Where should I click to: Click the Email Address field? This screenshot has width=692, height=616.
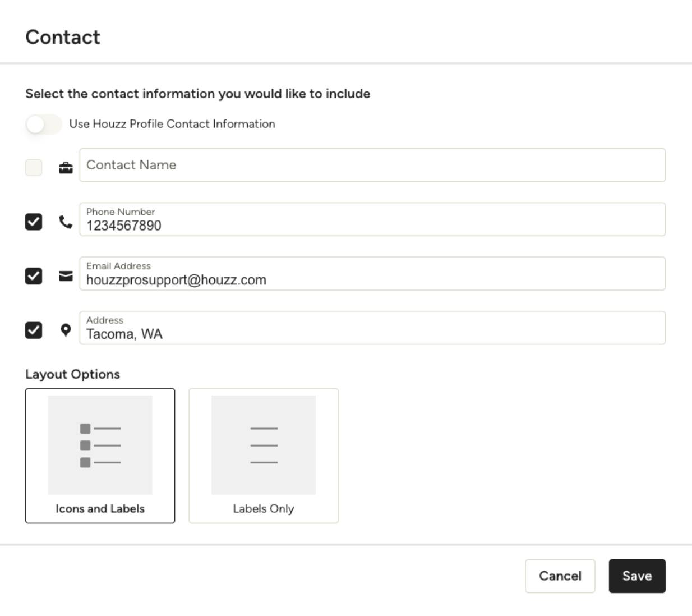coord(372,274)
